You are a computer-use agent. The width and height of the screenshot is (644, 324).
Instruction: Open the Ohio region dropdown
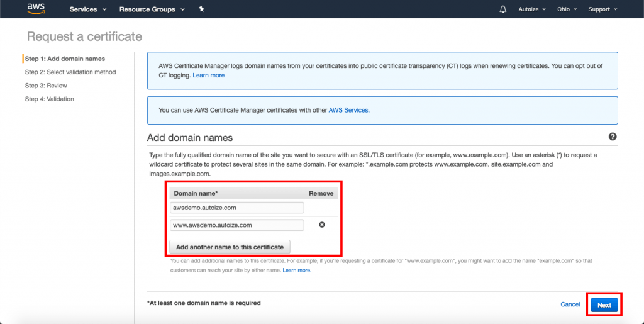567,9
